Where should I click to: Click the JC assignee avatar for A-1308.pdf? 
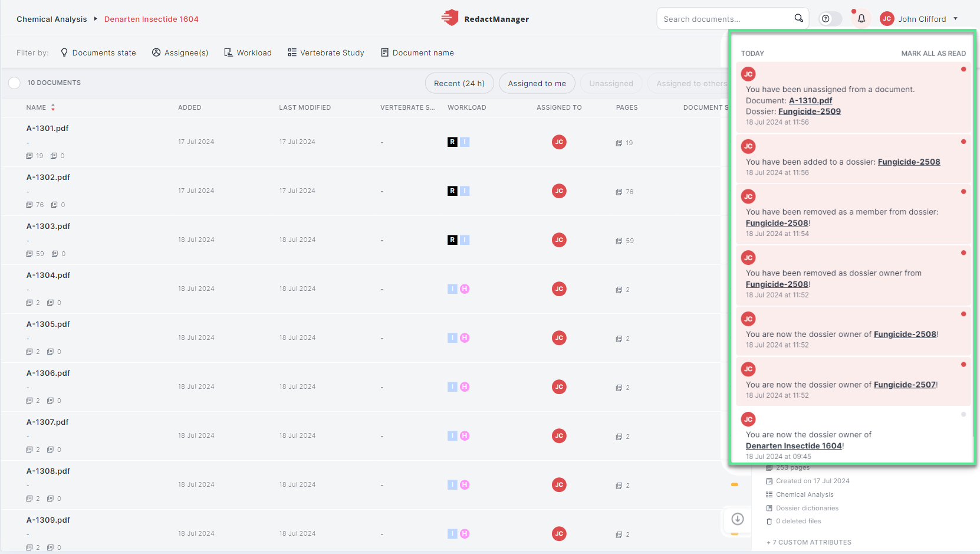click(559, 484)
